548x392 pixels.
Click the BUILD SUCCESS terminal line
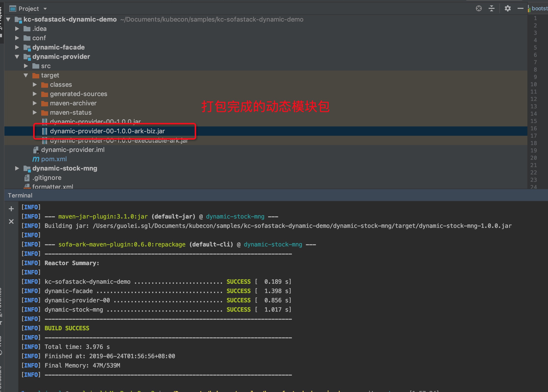[x=67, y=328]
